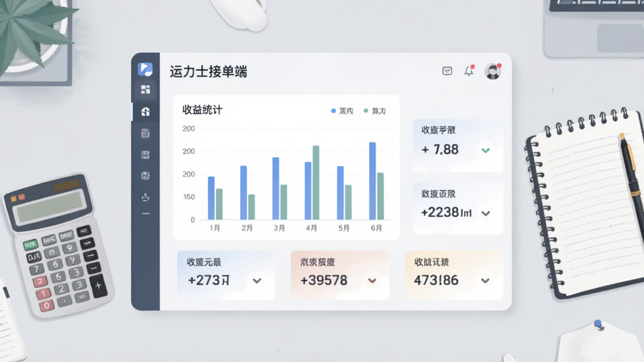Select the highlighted home icon in the sidebar
644x362 pixels.
(x=145, y=111)
